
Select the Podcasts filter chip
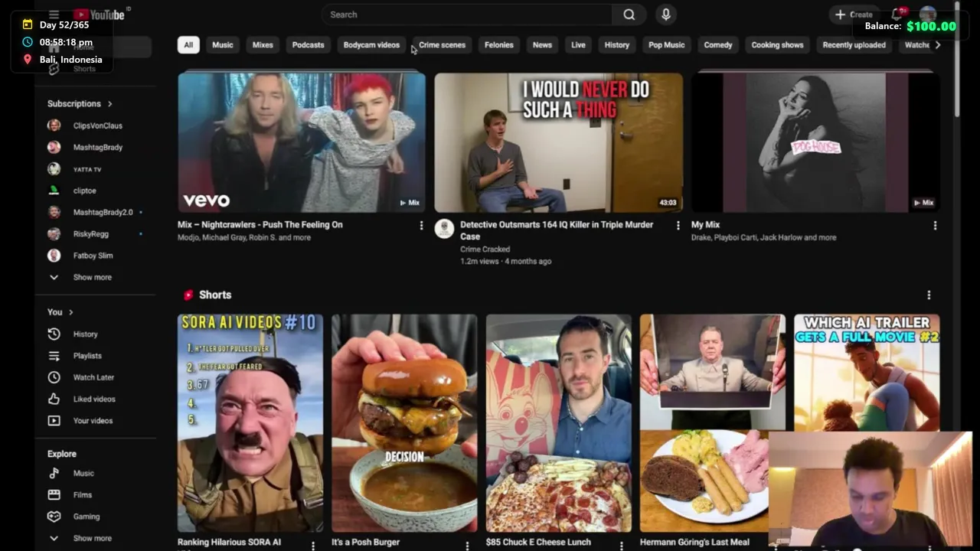click(x=308, y=44)
